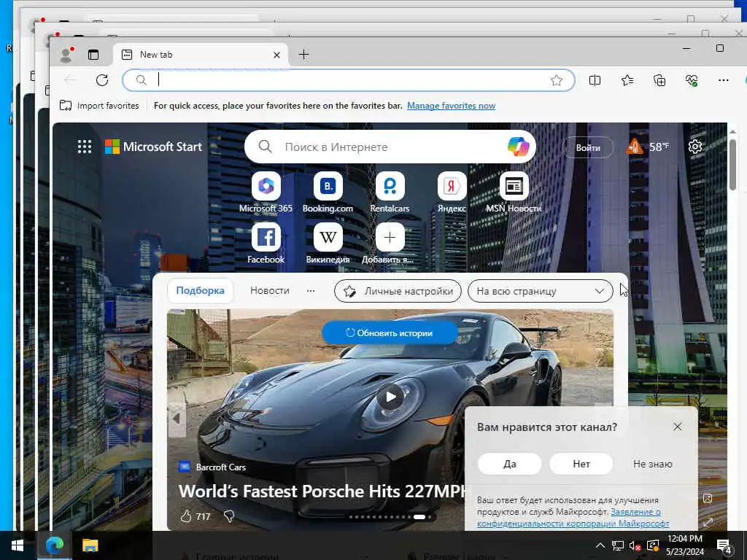Open Booking.com quick link

328,192
